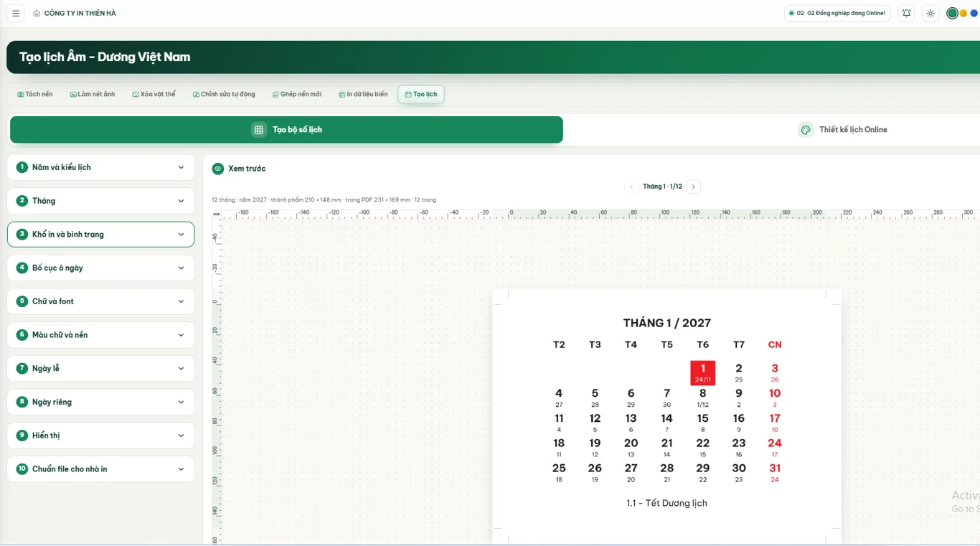Go to the previous month page arrow

631,187
